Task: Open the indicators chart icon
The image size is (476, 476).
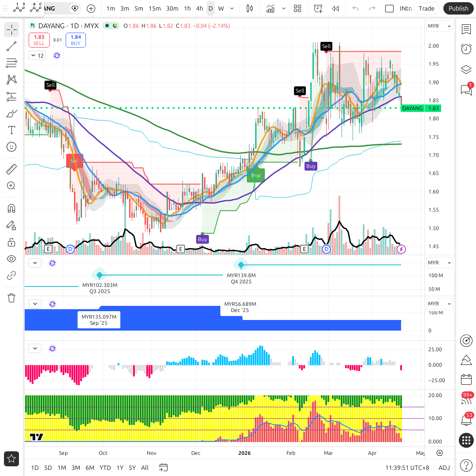Action: point(271,8)
